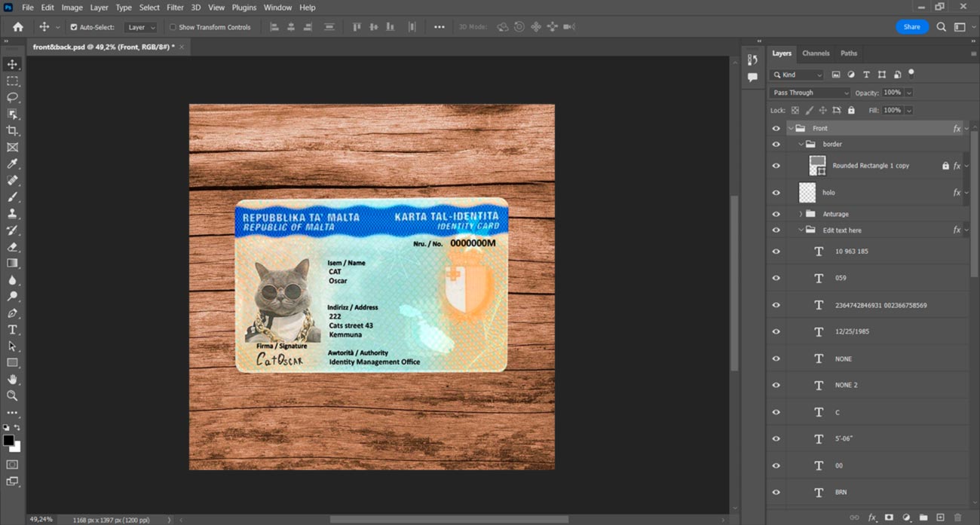Image resolution: width=980 pixels, height=525 pixels.
Task: Switch to the Paths tab
Action: (x=849, y=53)
